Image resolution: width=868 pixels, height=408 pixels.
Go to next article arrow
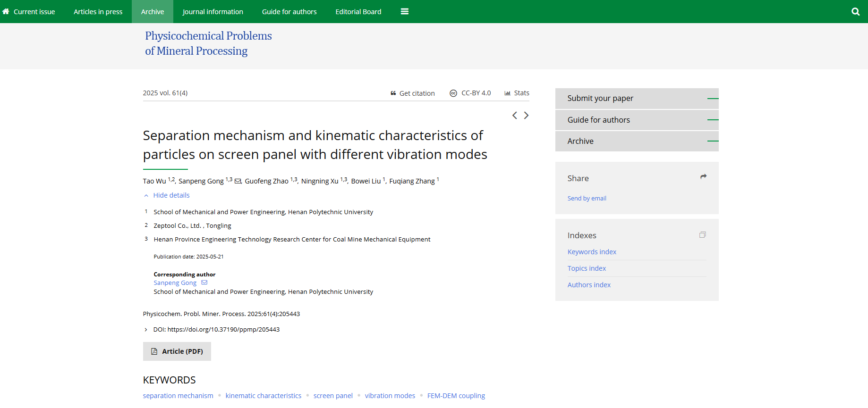(526, 116)
